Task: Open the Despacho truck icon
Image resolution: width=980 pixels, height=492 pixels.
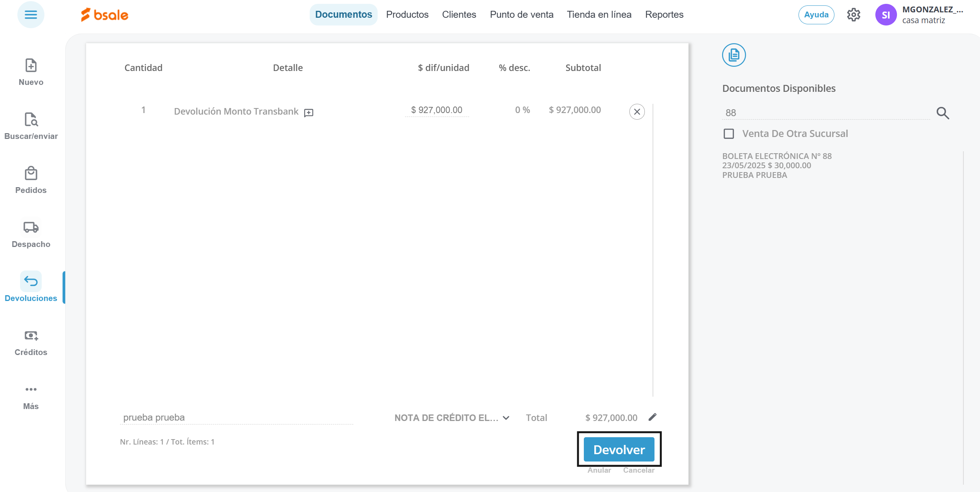Action: pos(31,227)
